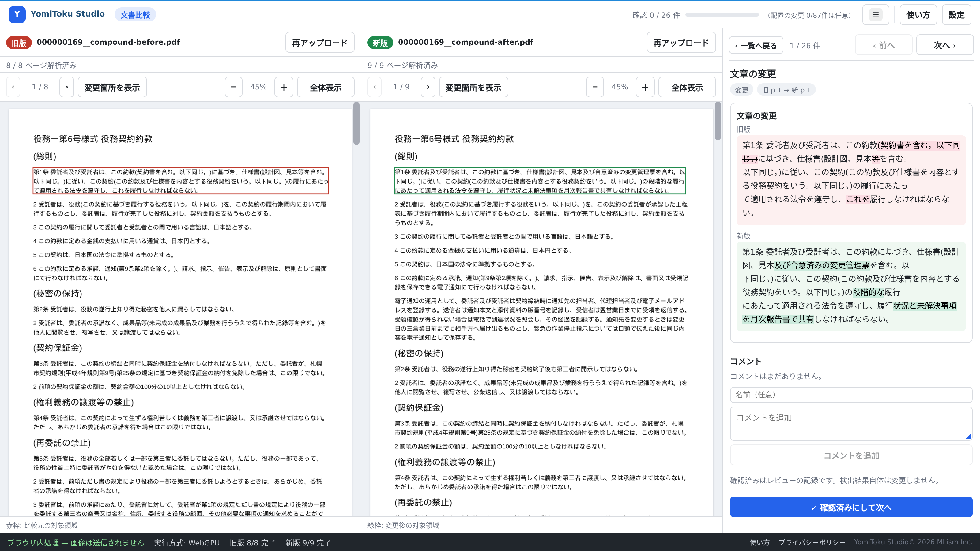Click the 1 / 9 page indicator
The height and width of the screenshot is (551, 980).
(x=401, y=87)
